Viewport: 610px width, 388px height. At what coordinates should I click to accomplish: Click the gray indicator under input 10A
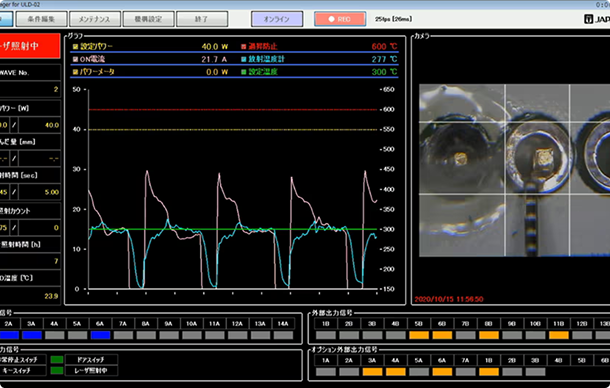click(191, 335)
